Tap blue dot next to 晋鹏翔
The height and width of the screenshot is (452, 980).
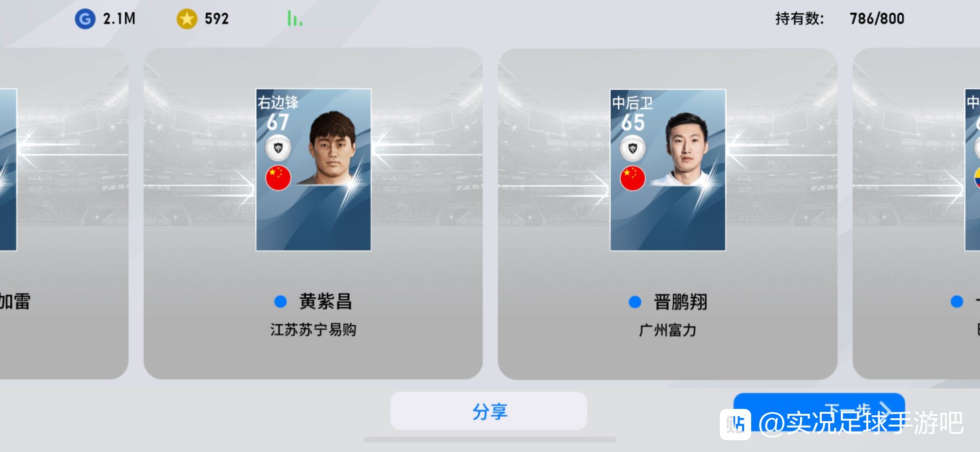[635, 302]
